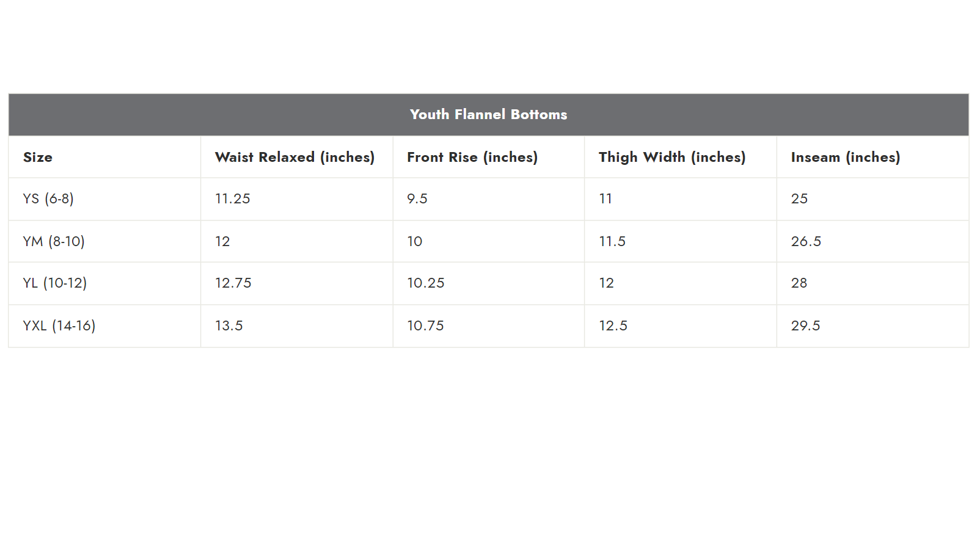Screen dimensions: 980x560
Task: Click the 11.5 thigh width value
Action: (x=612, y=241)
